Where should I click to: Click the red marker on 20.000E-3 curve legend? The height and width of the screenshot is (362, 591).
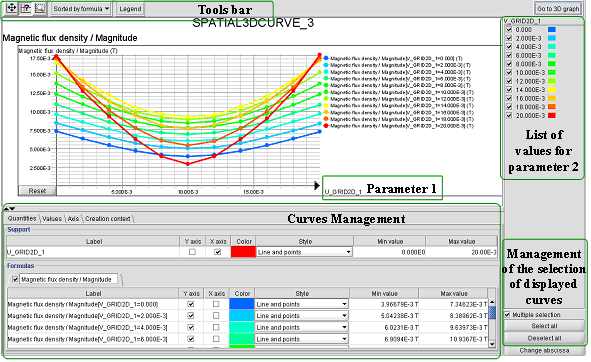click(x=326, y=126)
